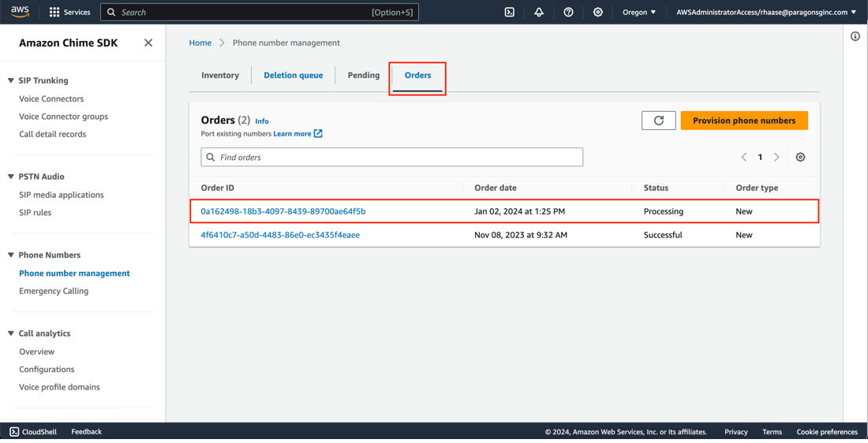Refresh the Orders table

pos(659,121)
